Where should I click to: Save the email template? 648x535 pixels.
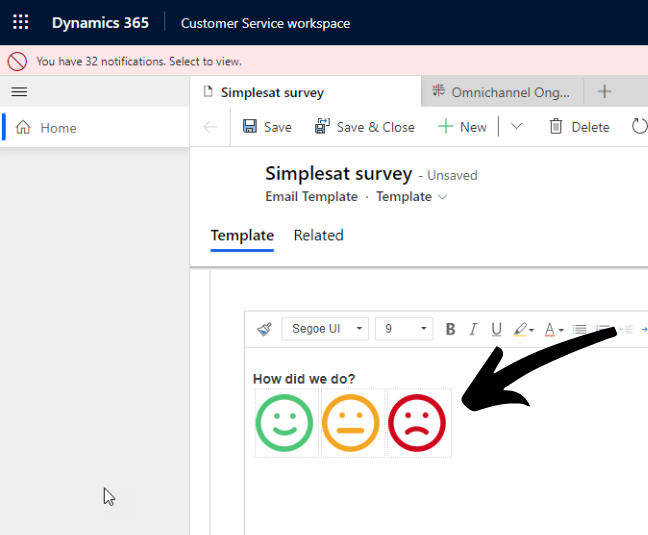[x=267, y=127]
